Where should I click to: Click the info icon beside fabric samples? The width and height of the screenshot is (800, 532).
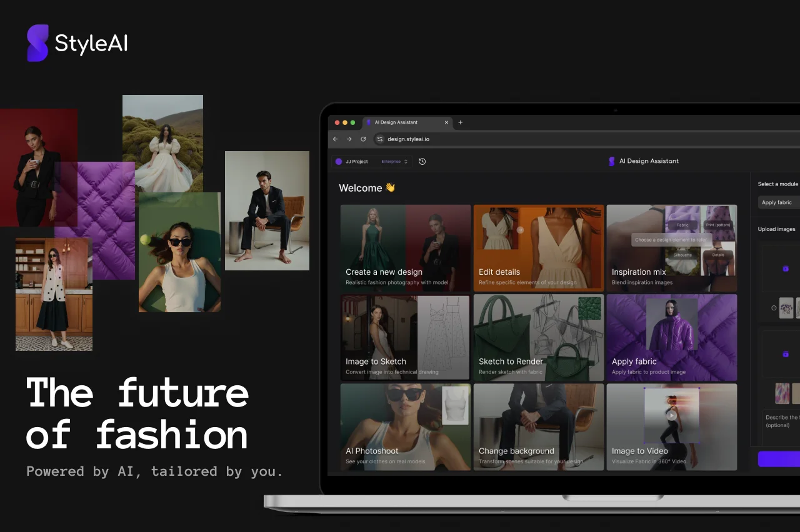(774, 308)
